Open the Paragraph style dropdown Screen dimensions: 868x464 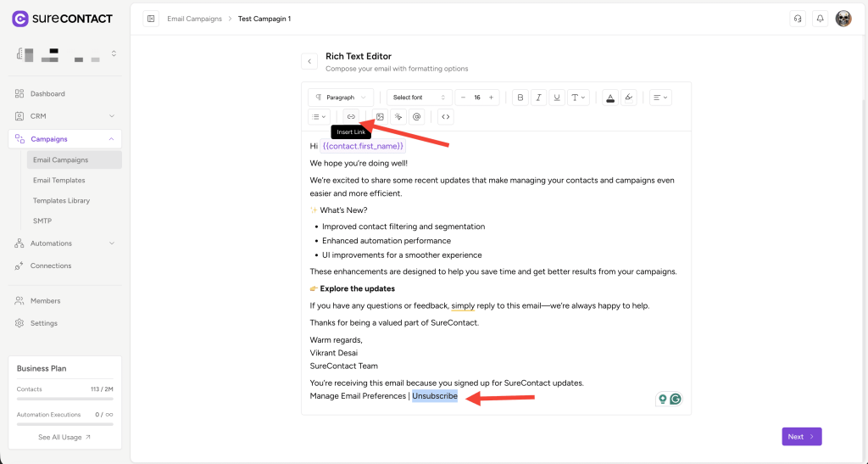[x=341, y=98]
